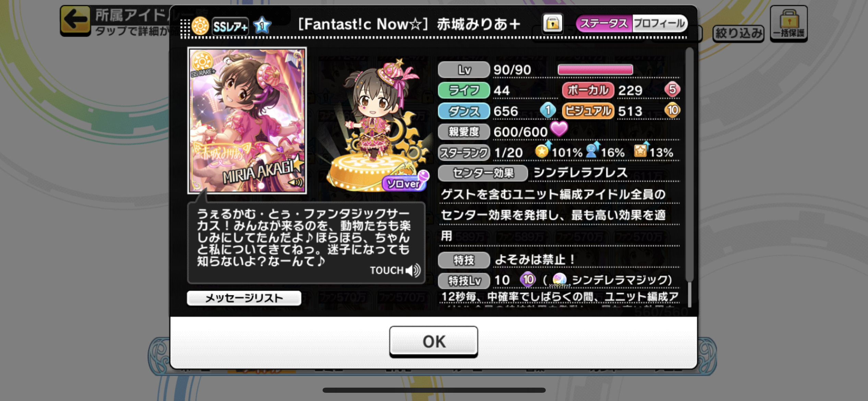Tap the star rank 1 icon
This screenshot has height=401, width=868.
[262, 25]
